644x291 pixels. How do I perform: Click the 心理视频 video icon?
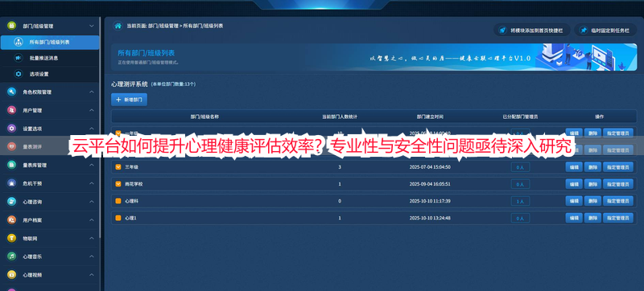tap(11, 275)
